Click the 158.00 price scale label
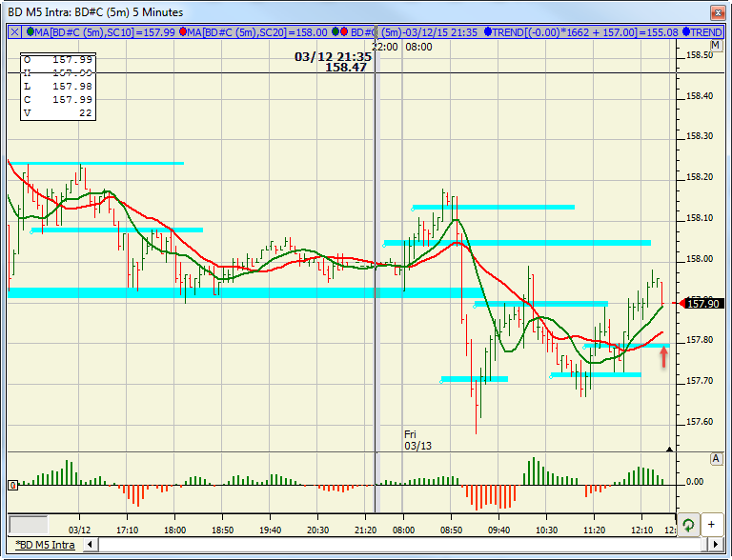Screen dimensions: 732x560 (x=700, y=259)
